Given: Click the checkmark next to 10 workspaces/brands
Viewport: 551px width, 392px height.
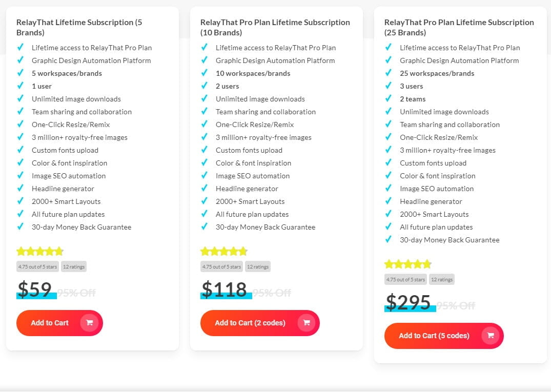Looking at the screenshot, I should 205,73.
